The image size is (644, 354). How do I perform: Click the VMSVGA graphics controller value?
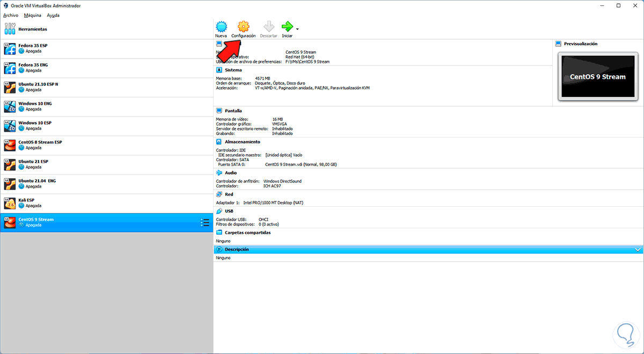point(280,124)
